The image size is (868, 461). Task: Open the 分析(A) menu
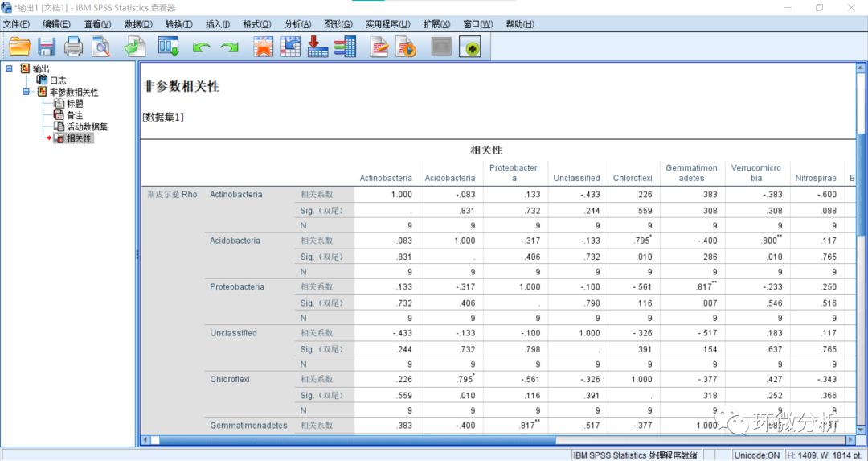click(x=298, y=24)
